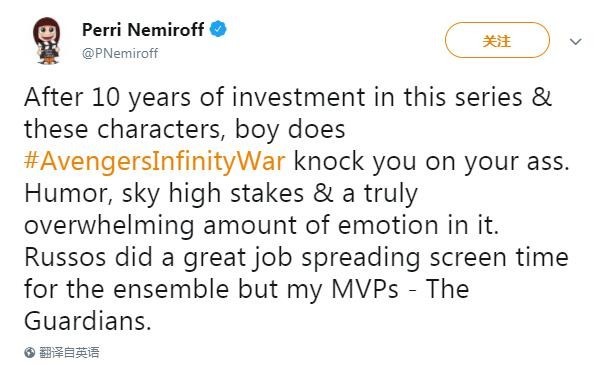Open the #AvengersInfinityWar hashtag
The height and width of the screenshot is (365, 610).
(154, 161)
